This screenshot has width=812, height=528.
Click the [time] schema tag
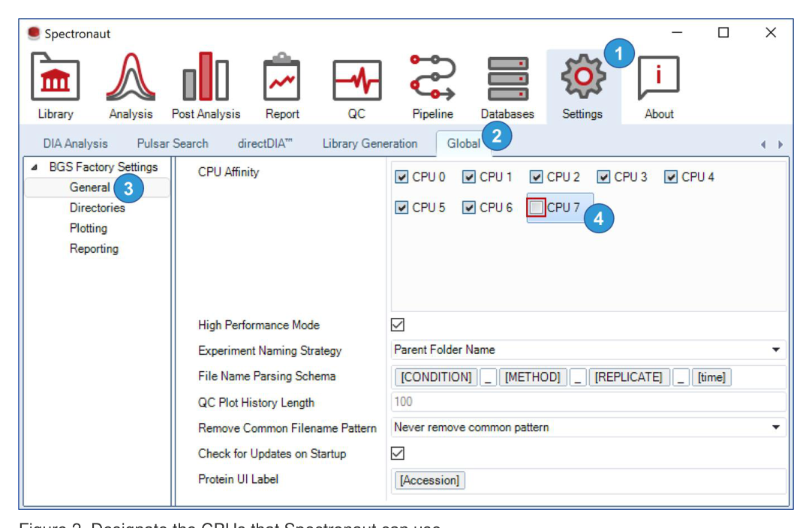711,376
